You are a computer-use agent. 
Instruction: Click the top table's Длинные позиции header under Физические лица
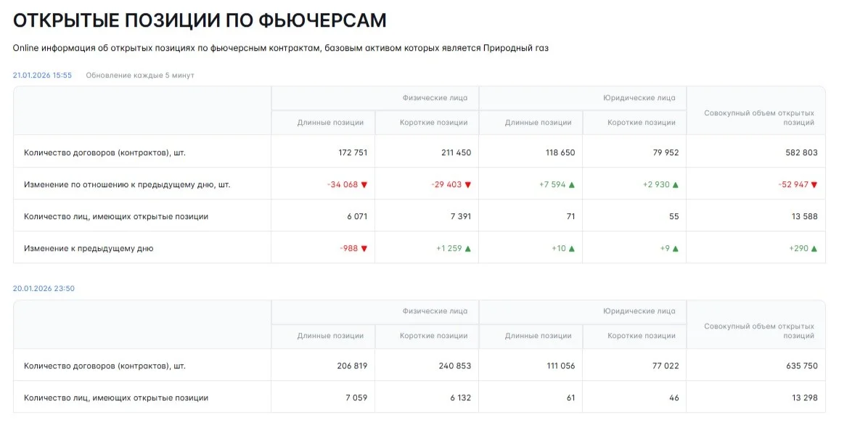point(330,123)
